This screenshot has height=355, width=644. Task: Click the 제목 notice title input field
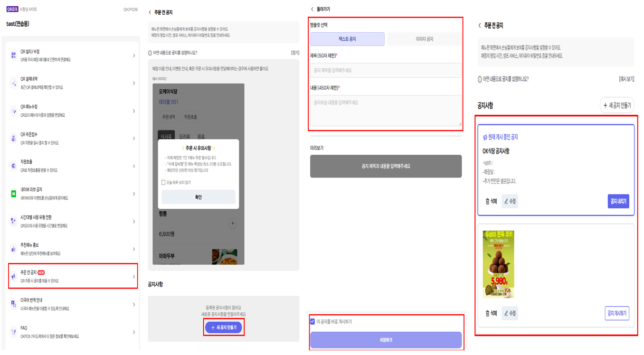click(386, 70)
